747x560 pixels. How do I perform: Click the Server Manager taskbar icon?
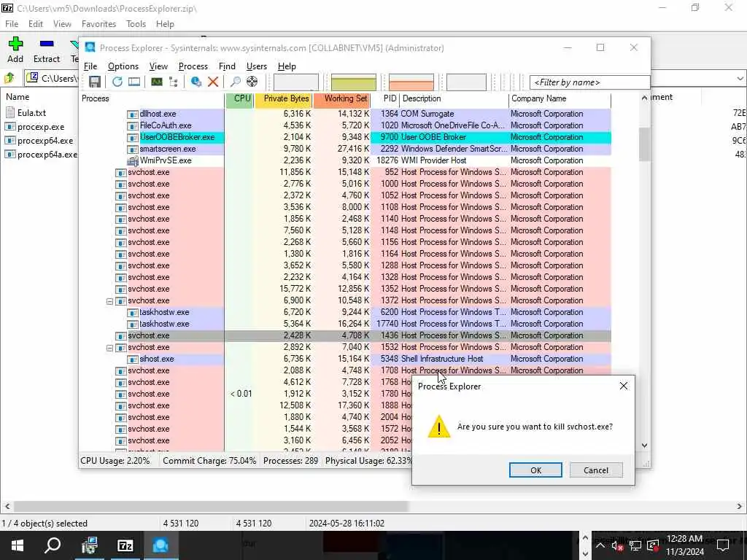[89, 545]
